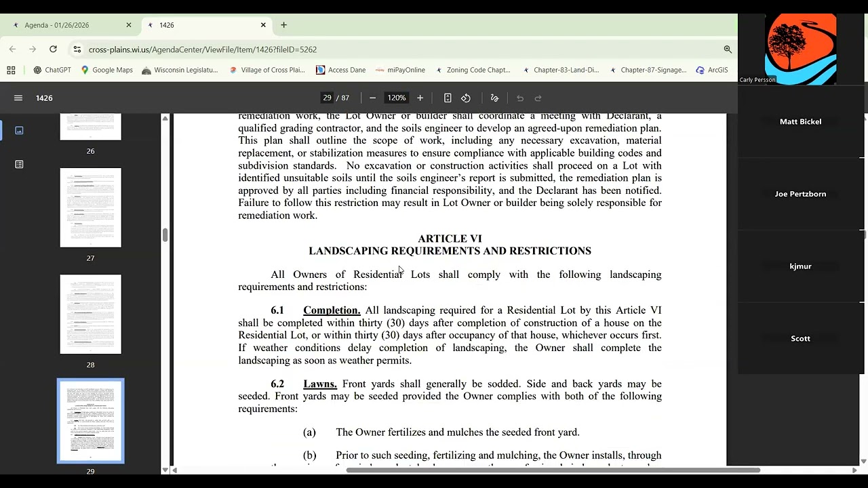Select page 28 thumbnail

90,314
